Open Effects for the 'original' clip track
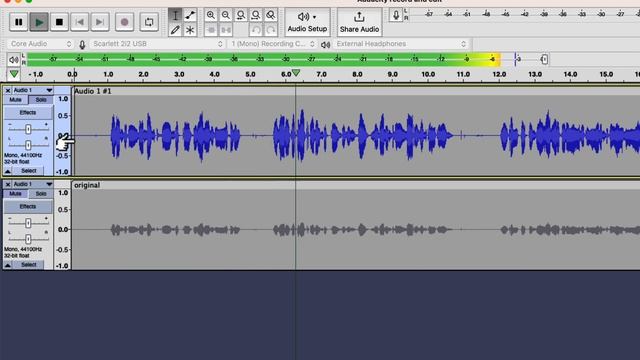This screenshot has width=640, height=360. tap(28, 207)
